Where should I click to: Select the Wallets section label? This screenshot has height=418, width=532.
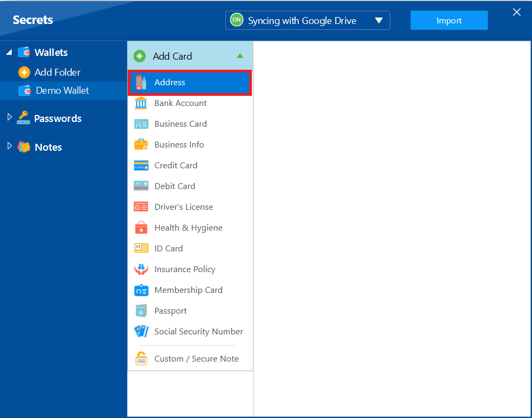(x=51, y=53)
